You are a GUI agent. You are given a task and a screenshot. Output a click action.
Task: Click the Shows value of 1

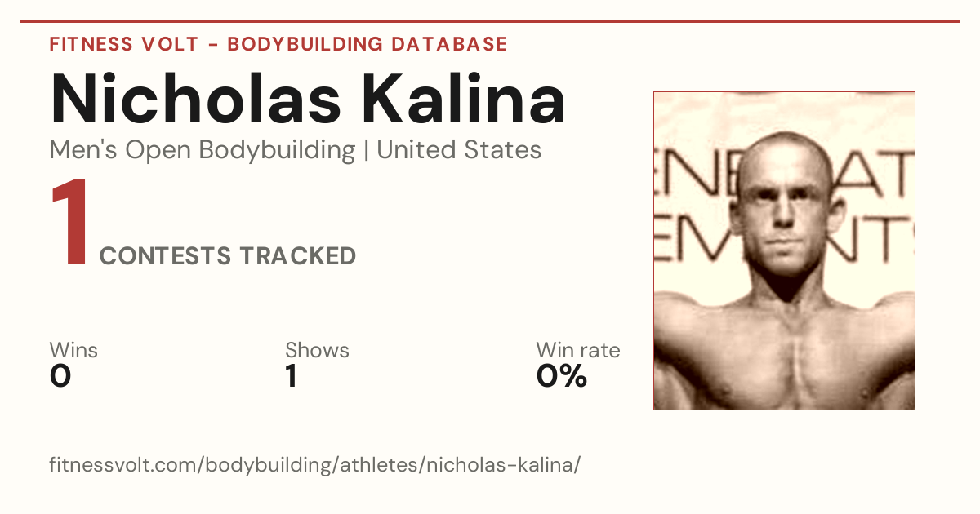tap(291, 376)
